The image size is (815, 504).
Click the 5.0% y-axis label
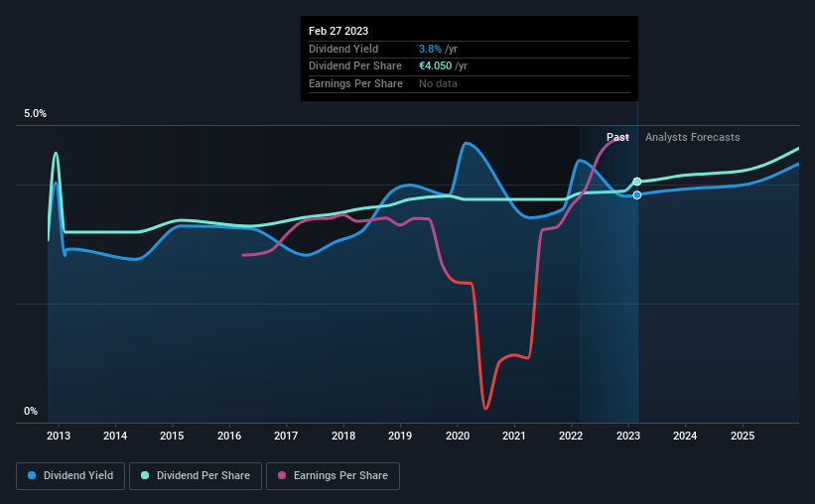point(35,114)
